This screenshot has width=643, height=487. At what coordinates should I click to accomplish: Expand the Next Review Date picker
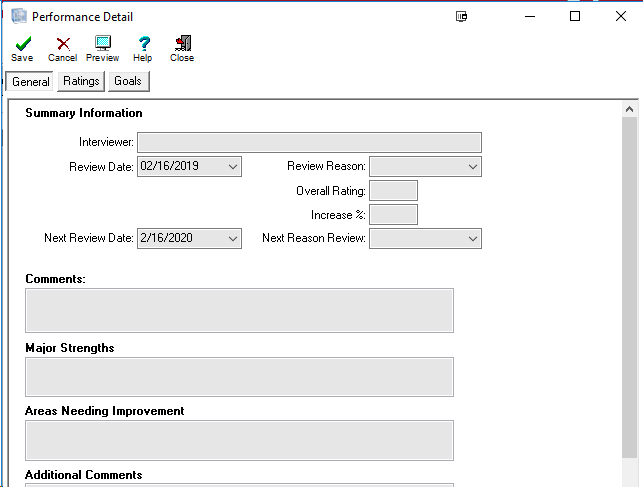pyautogui.click(x=232, y=238)
